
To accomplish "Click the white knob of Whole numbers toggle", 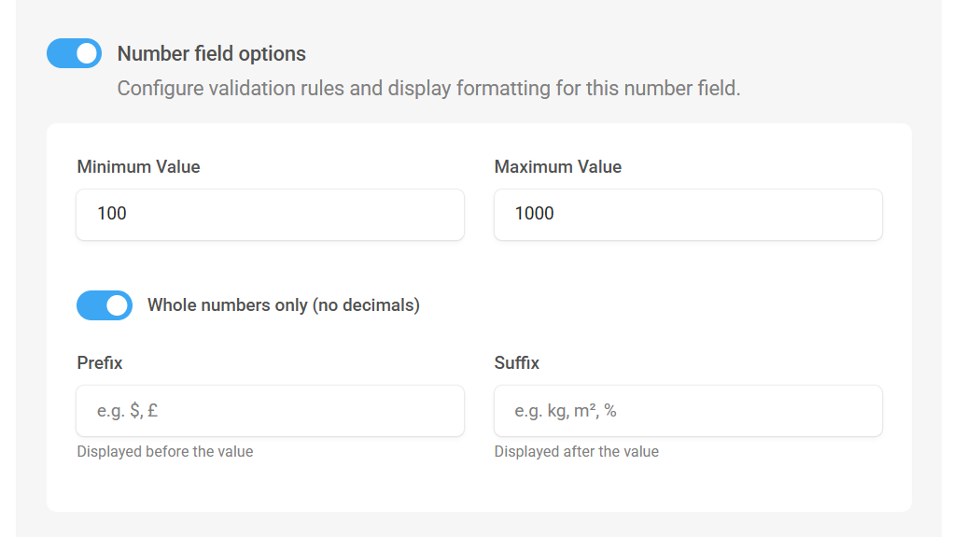I will pyautogui.click(x=117, y=305).
